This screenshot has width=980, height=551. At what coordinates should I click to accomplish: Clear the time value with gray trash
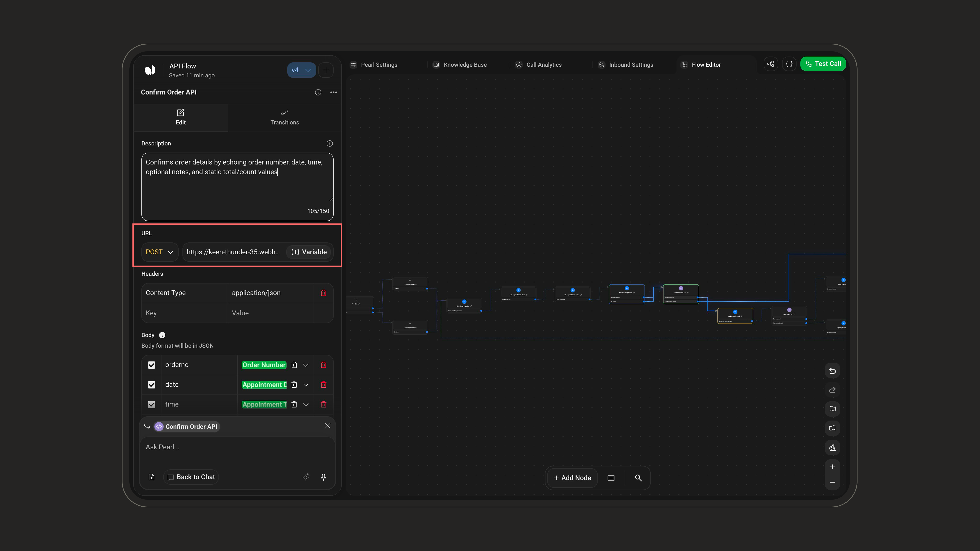[x=294, y=405]
